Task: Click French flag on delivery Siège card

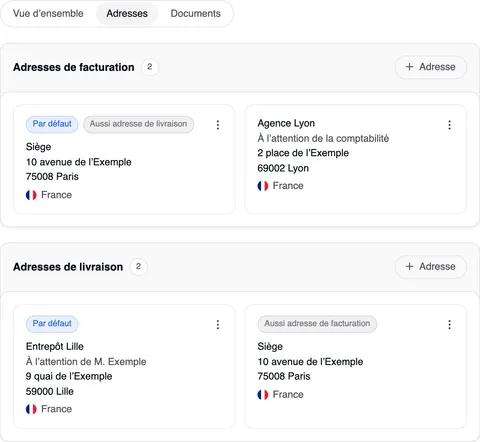Action: tap(263, 395)
